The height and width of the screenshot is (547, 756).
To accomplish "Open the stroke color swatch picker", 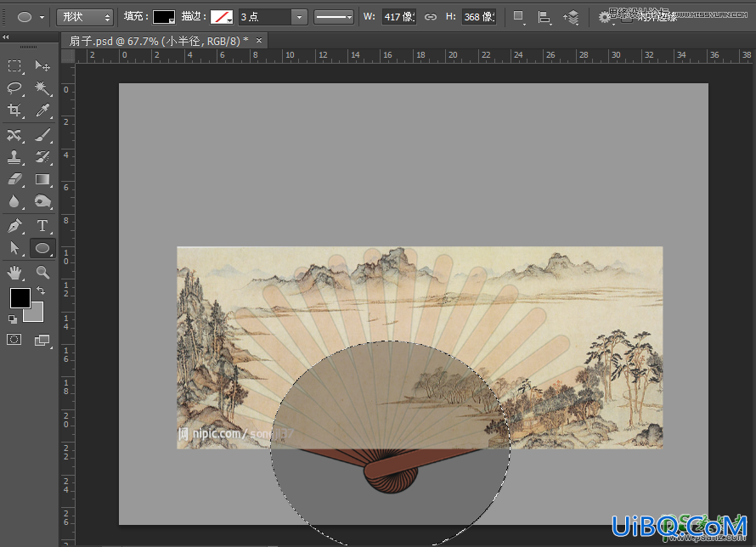I will click(222, 17).
